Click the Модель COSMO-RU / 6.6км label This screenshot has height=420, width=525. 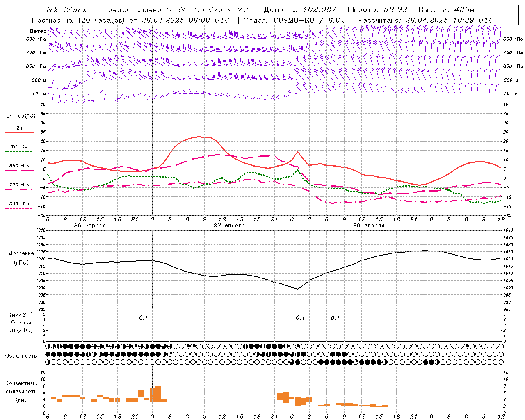296,20
